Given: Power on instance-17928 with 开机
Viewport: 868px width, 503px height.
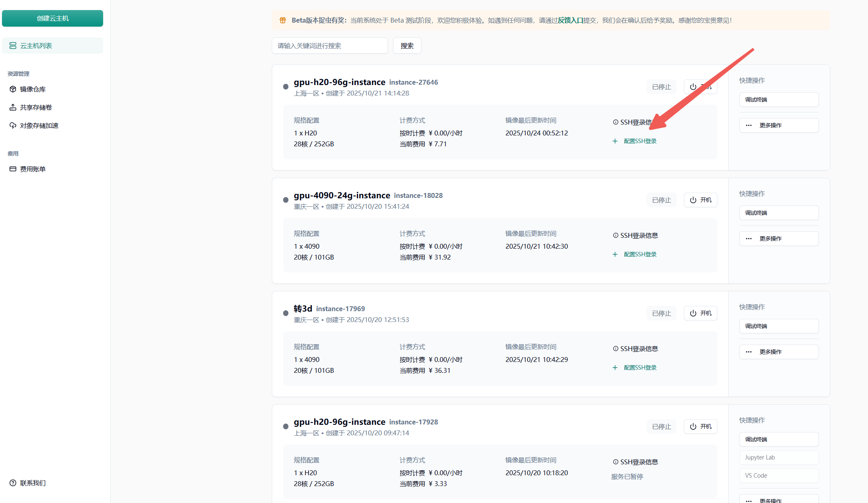Looking at the screenshot, I should 700,426.
